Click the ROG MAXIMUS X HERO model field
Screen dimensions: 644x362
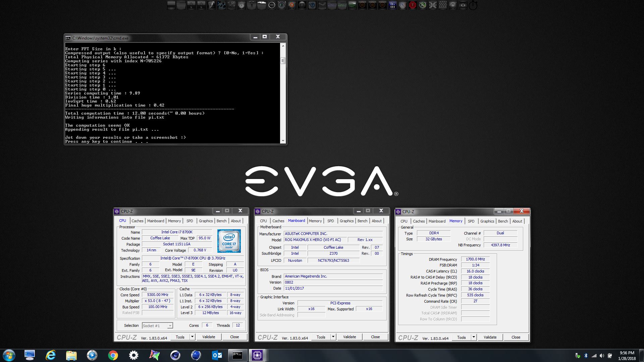coord(315,240)
